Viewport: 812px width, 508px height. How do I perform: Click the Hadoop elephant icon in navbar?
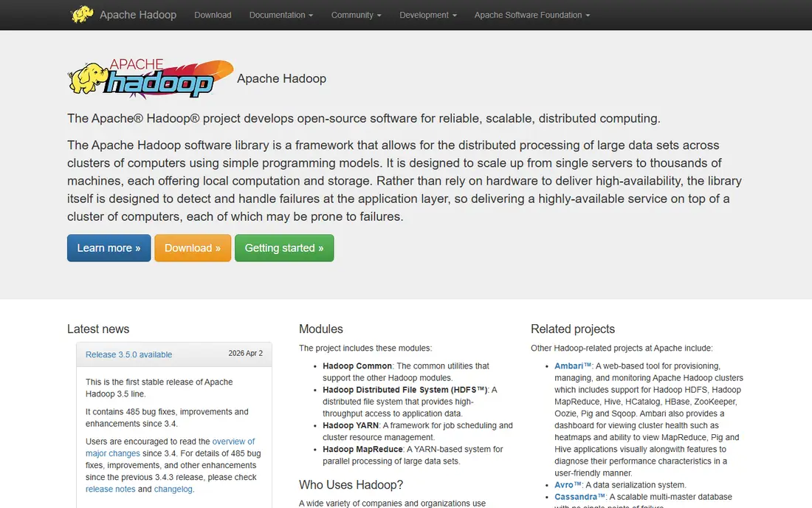82,15
